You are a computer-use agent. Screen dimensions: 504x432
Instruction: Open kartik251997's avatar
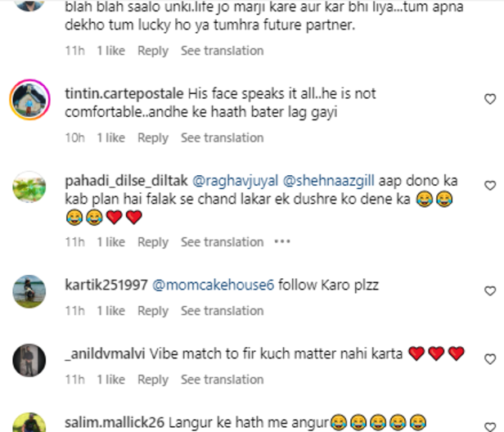click(29, 291)
